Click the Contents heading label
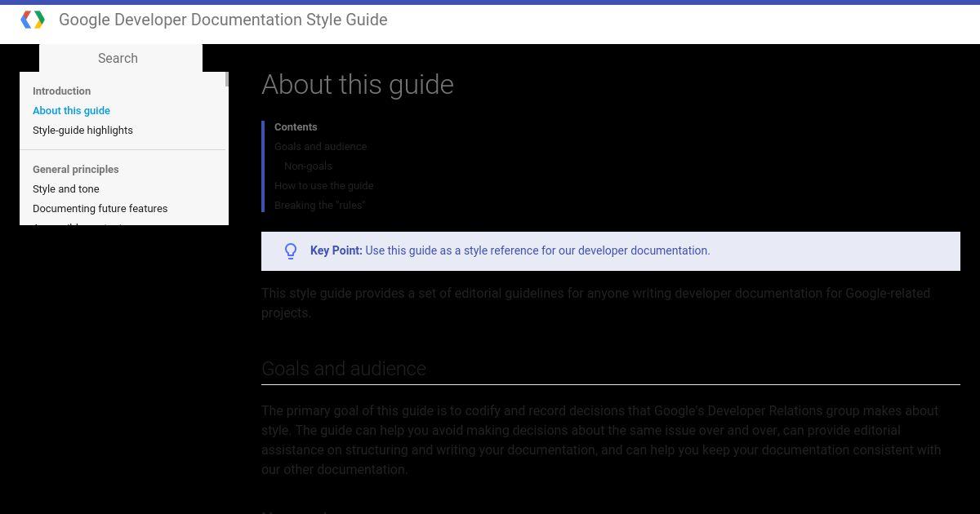 (296, 127)
